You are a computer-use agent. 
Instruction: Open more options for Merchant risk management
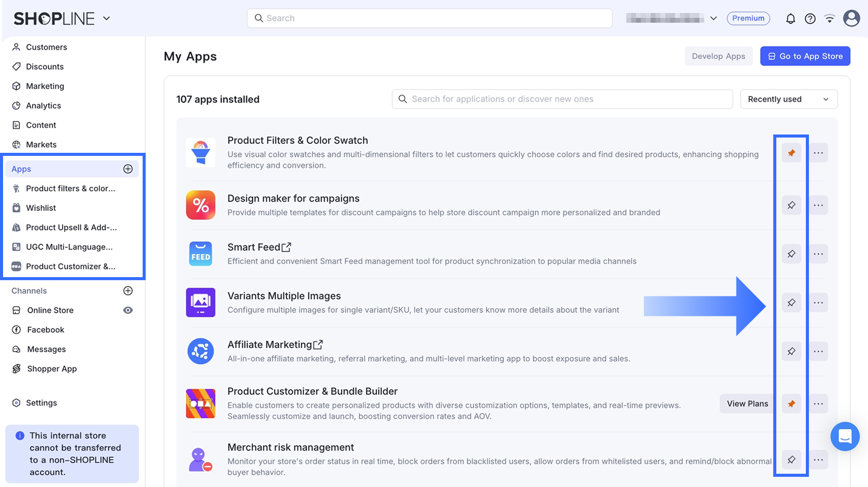(818, 459)
